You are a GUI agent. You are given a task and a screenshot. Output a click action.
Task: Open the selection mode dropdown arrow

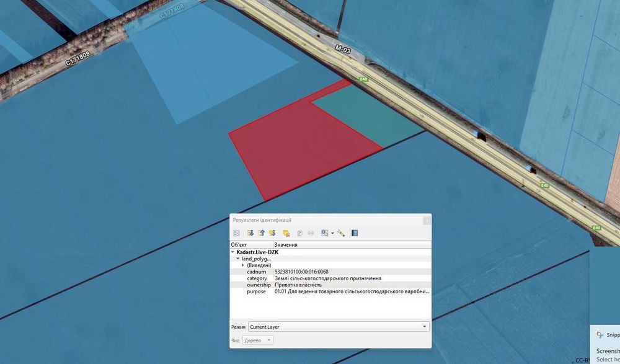332,233
